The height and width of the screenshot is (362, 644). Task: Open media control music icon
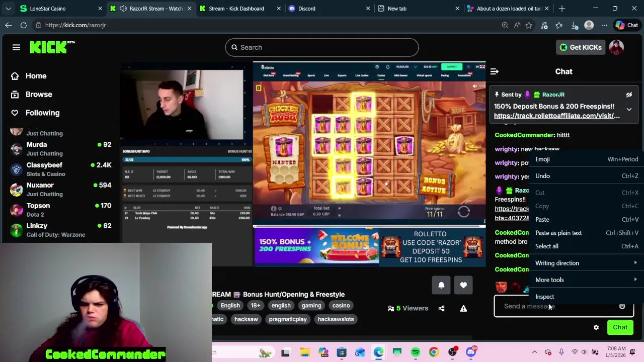coord(544,25)
